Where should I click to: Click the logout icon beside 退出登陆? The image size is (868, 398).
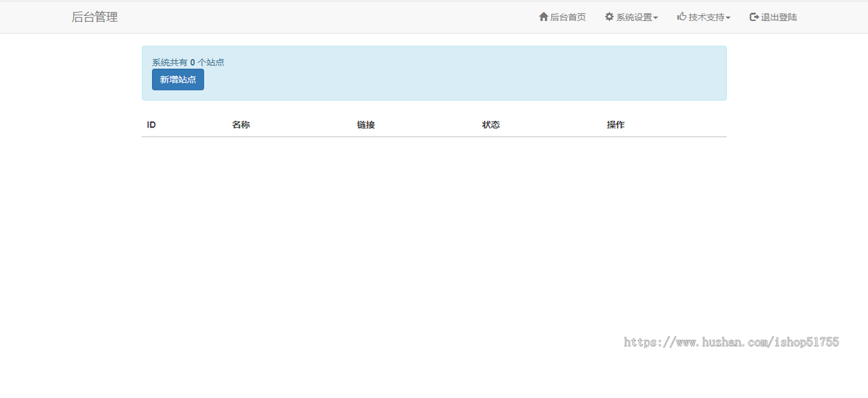pyautogui.click(x=754, y=17)
